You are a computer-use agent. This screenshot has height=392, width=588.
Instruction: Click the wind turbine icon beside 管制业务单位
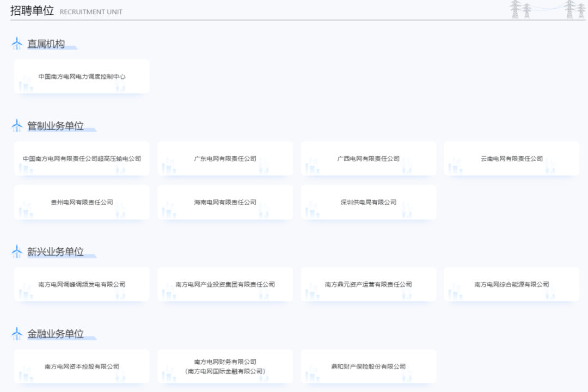point(17,126)
